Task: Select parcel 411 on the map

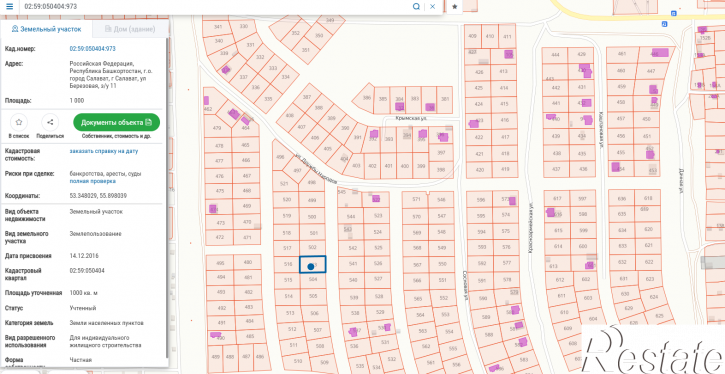Action: point(507,37)
